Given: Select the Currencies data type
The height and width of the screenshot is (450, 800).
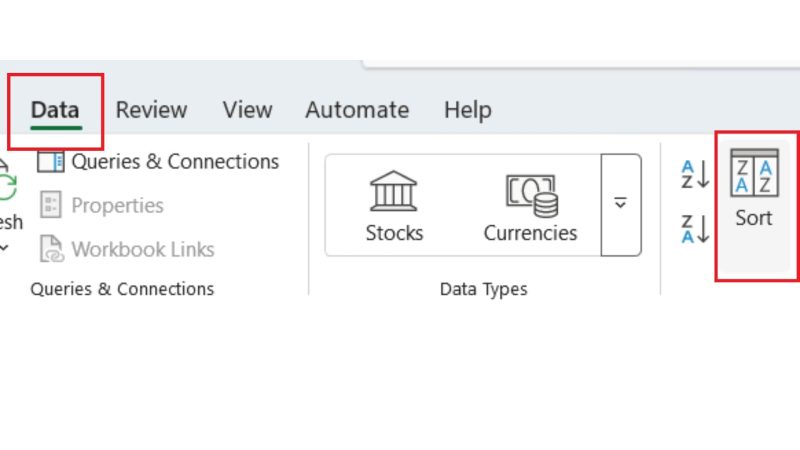Looking at the screenshot, I should pyautogui.click(x=531, y=206).
